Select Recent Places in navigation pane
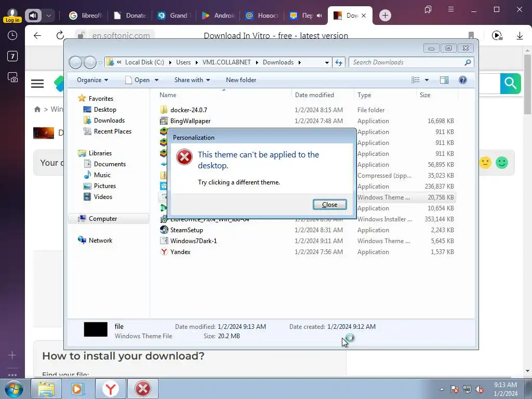Viewport: 532px width, 399px height. [112, 131]
